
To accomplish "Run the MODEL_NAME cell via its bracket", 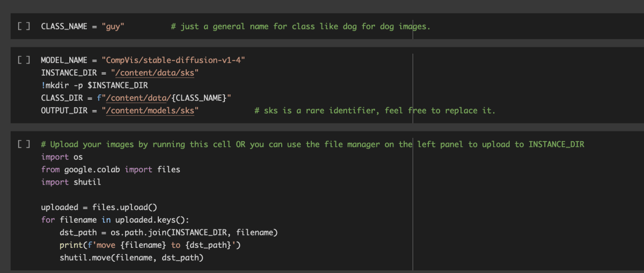I will point(24,60).
